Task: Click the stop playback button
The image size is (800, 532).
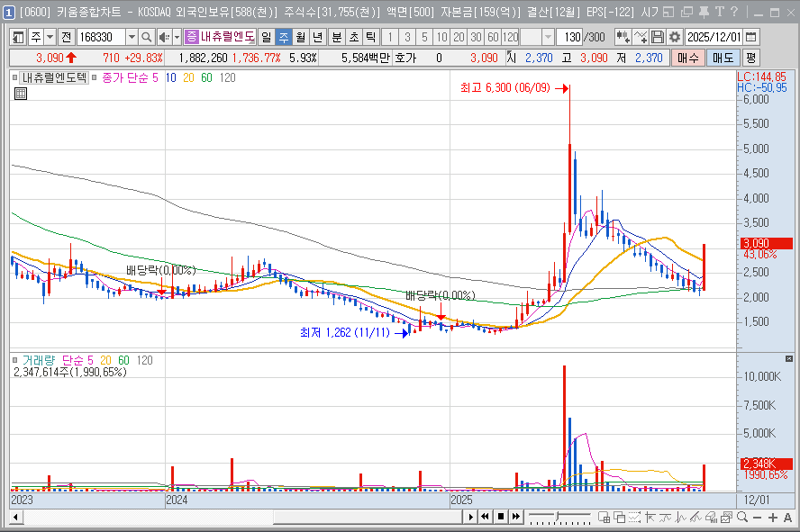Action: [x=501, y=518]
